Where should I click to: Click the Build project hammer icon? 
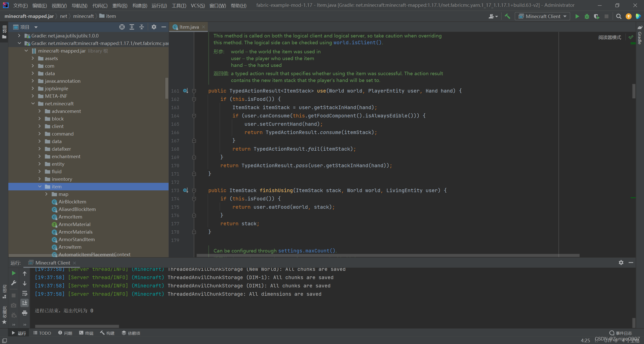coord(507,16)
